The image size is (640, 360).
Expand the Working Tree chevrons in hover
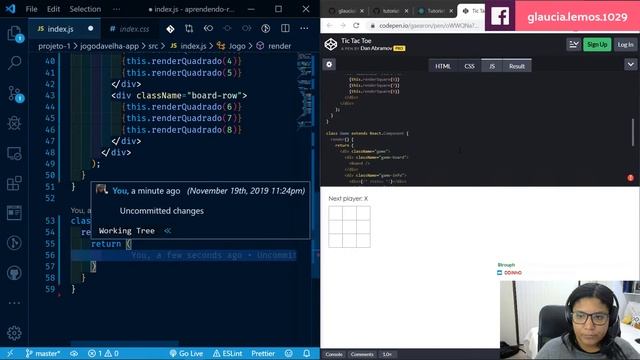click(x=167, y=231)
